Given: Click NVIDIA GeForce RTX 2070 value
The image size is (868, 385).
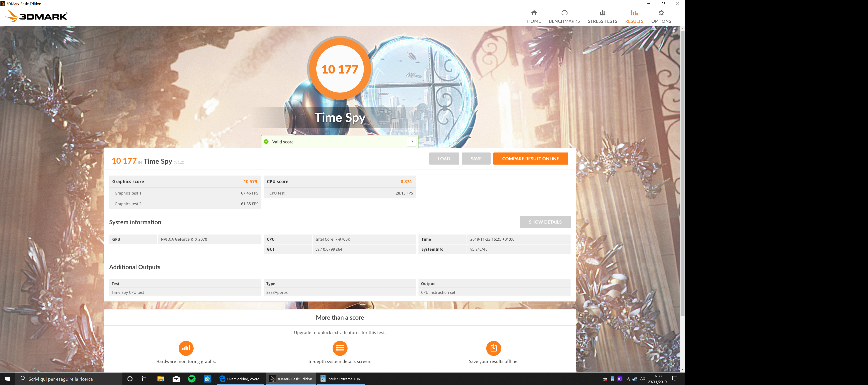Looking at the screenshot, I should (184, 239).
